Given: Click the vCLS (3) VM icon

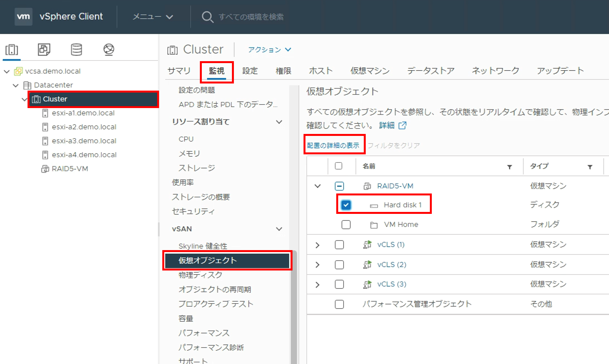Looking at the screenshot, I should click(367, 284).
